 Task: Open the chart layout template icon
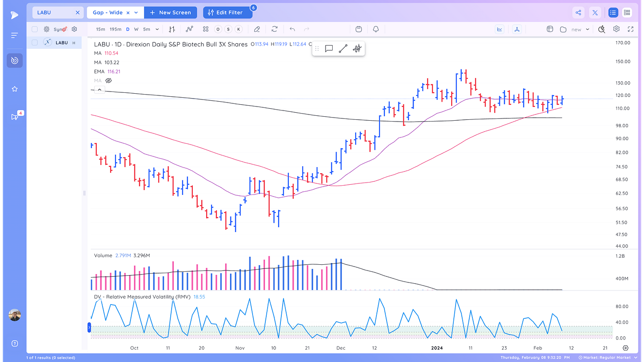(x=550, y=29)
